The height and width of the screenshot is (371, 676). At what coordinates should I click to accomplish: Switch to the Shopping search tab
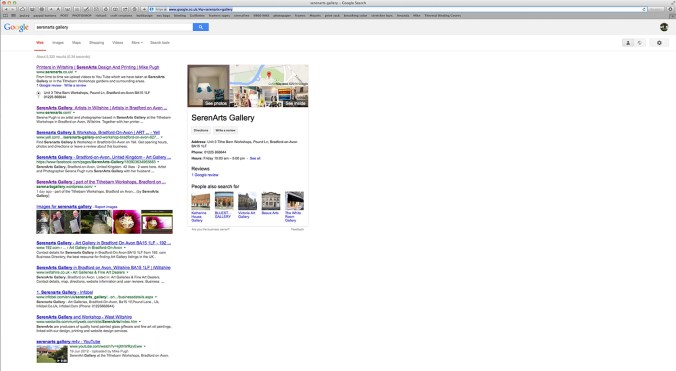pyautogui.click(x=97, y=43)
